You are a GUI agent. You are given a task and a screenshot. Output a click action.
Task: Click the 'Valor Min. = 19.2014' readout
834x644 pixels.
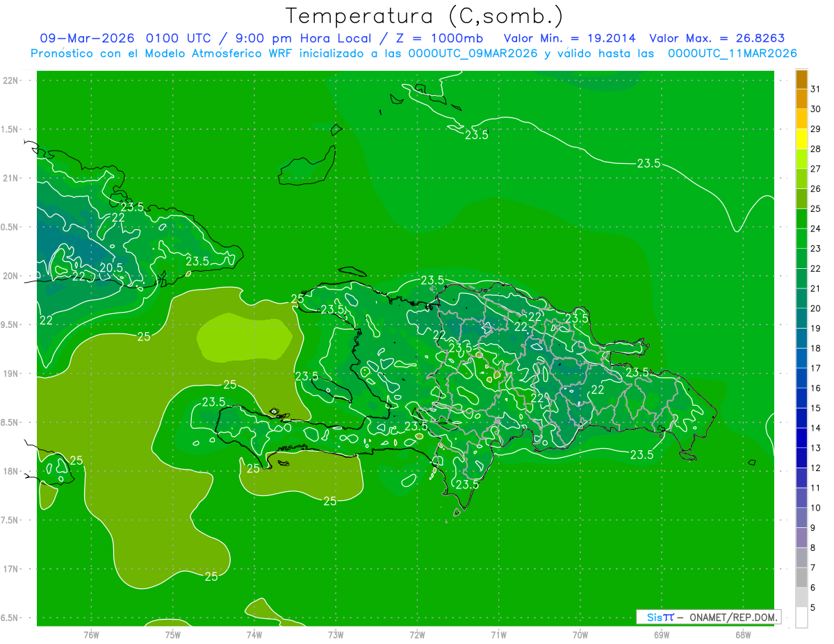tap(569, 38)
